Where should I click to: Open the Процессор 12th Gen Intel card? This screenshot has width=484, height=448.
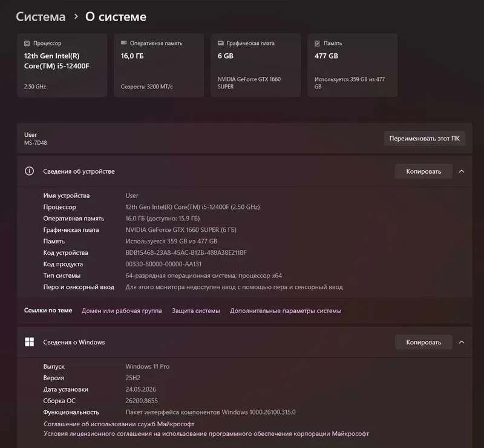62,65
